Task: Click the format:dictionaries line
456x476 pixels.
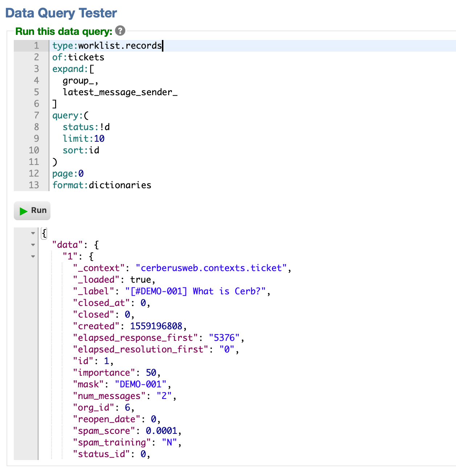Action: [x=102, y=185]
